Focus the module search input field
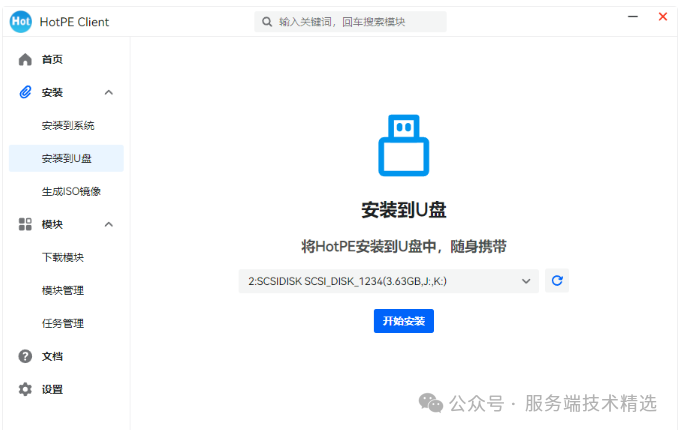Image resolution: width=678 pixels, height=430 pixels. pos(350,22)
